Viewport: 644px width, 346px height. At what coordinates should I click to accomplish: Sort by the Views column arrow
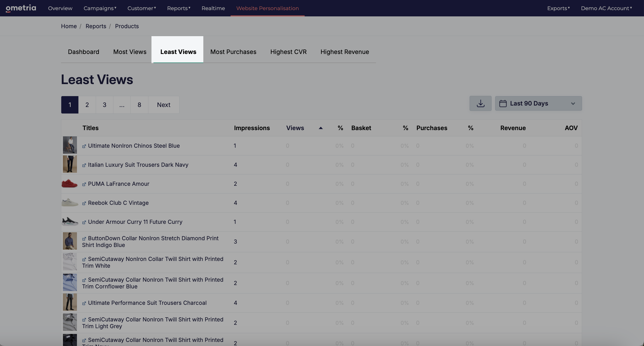(x=321, y=128)
